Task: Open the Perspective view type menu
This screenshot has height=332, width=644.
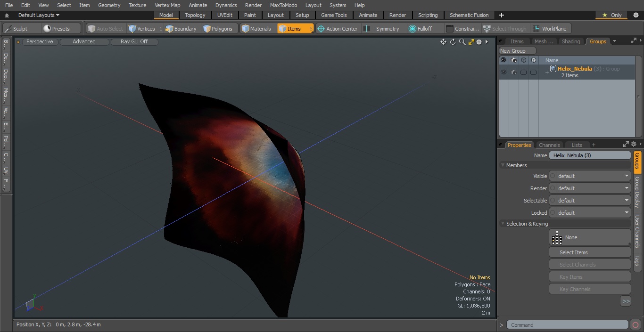Action: point(40,42)
